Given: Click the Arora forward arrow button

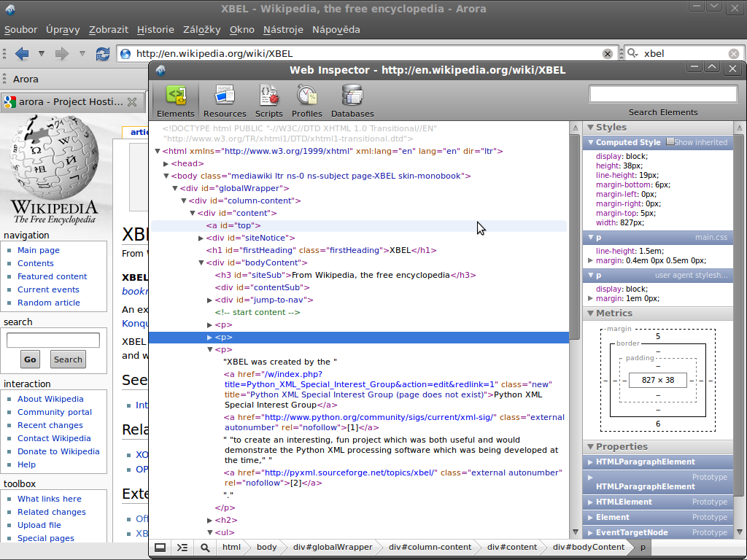Looking at the screenshot, I should pyautogui.click(x=62, y=54).
